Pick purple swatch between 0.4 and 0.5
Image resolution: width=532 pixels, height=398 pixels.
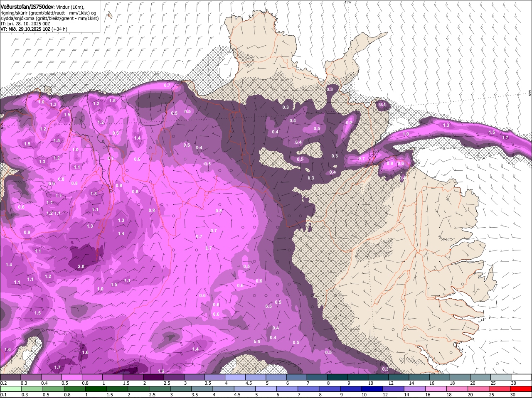51,377
